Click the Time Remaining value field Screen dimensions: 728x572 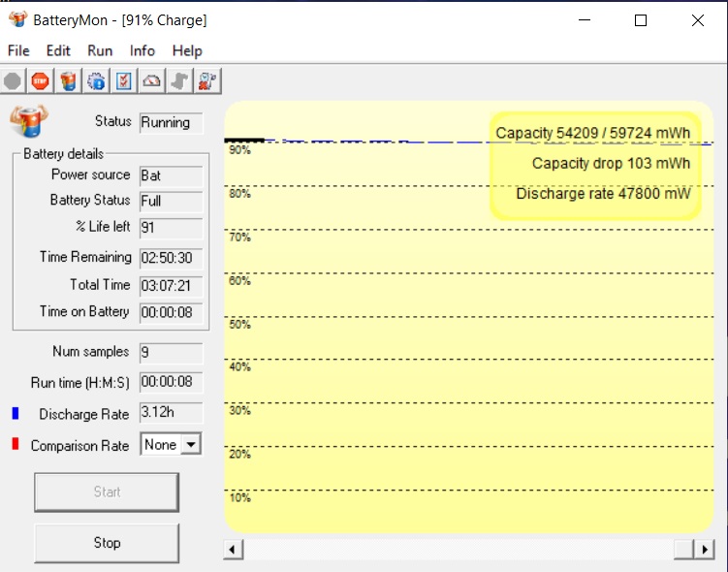(171, 258)
